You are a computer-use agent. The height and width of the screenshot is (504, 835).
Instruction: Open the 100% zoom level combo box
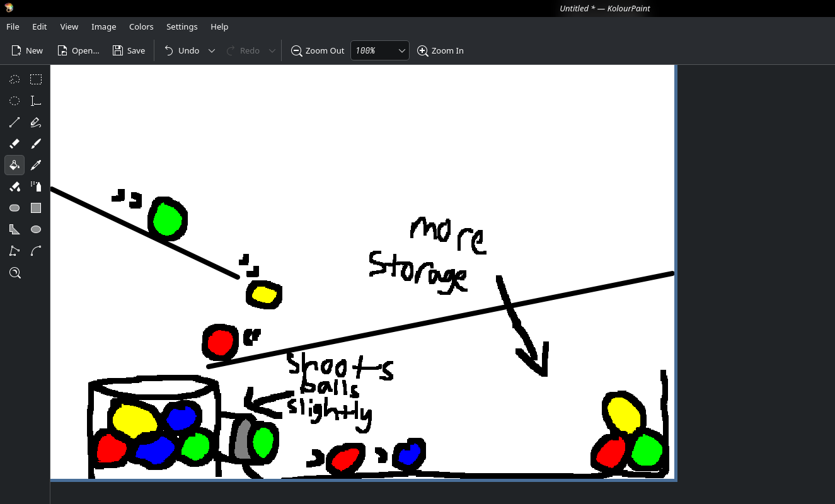(379, 51)
